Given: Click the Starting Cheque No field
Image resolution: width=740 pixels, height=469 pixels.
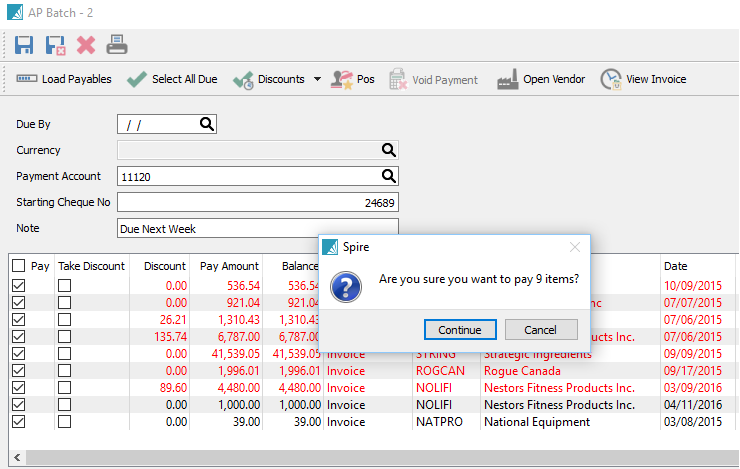Looking at the screenshot, I should 257,203.
